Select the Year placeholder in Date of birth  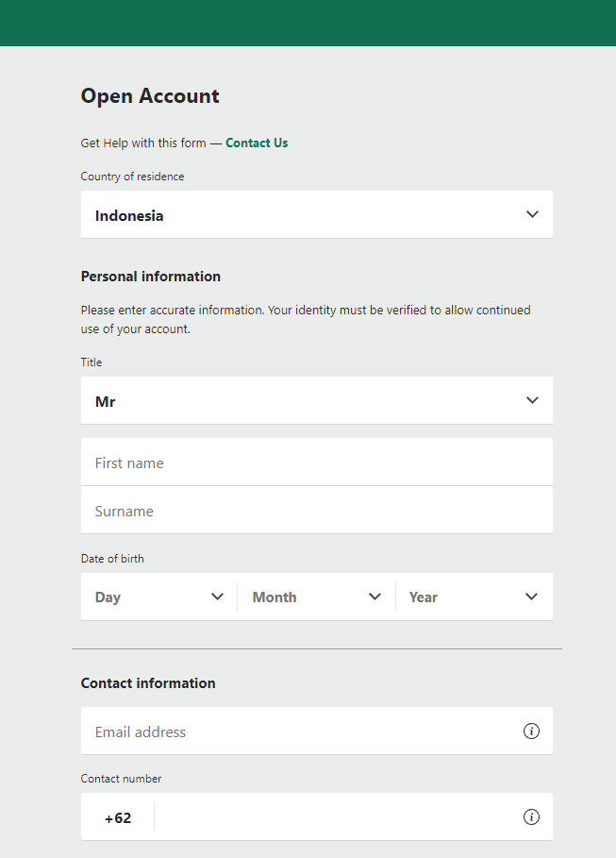424,597
